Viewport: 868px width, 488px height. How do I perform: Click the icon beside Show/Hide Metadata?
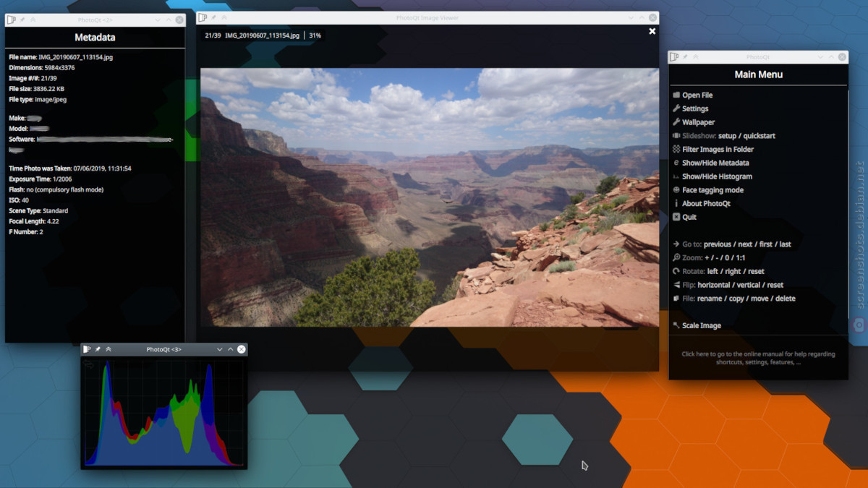(x=676, y=163)
